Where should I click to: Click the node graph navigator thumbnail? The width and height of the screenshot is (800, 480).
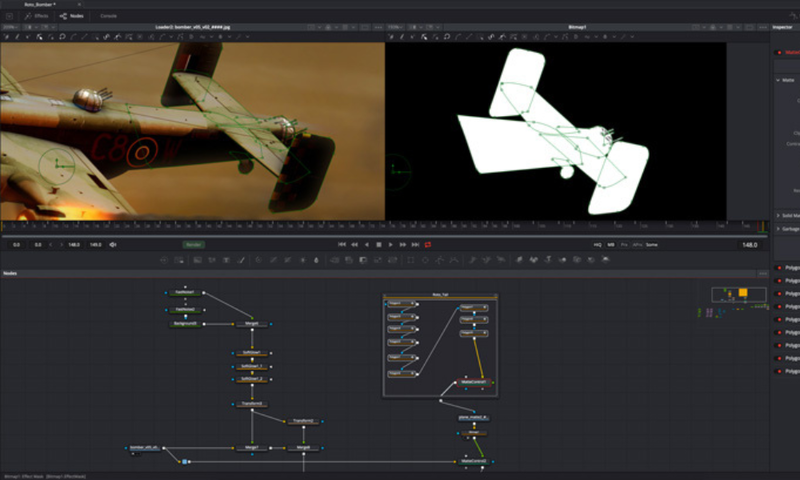coord(738,295)
